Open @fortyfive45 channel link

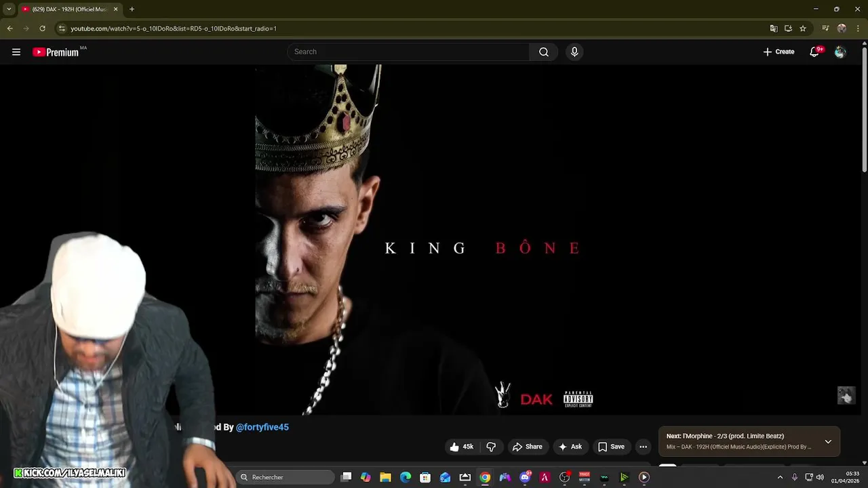262,428
